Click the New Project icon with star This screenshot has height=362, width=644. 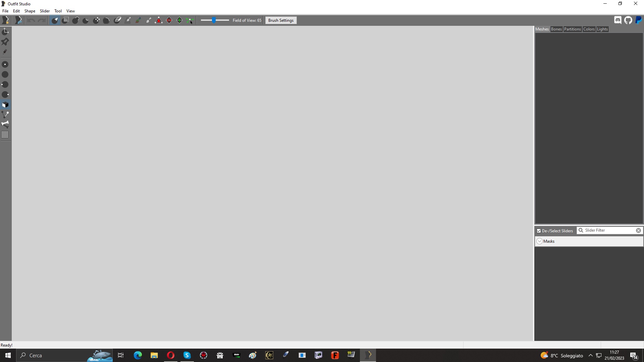coord(6,20)
